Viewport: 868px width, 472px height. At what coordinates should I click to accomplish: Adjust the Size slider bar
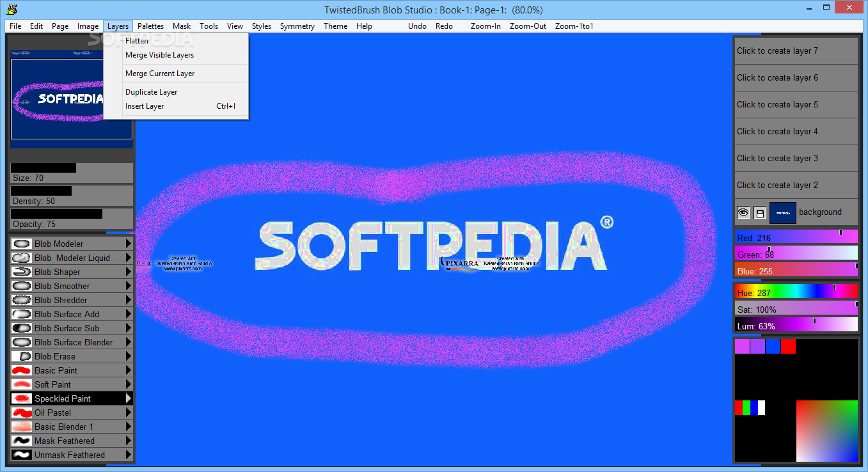72,173
